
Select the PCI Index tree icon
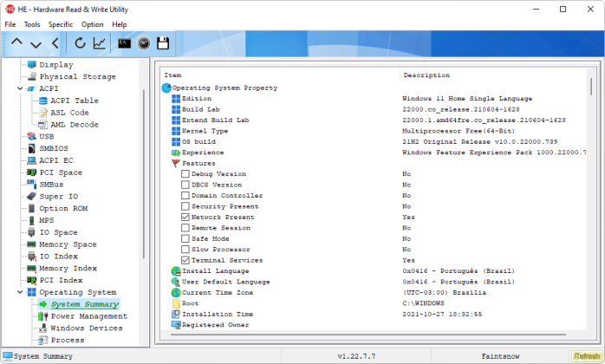(x=32, y=280)
